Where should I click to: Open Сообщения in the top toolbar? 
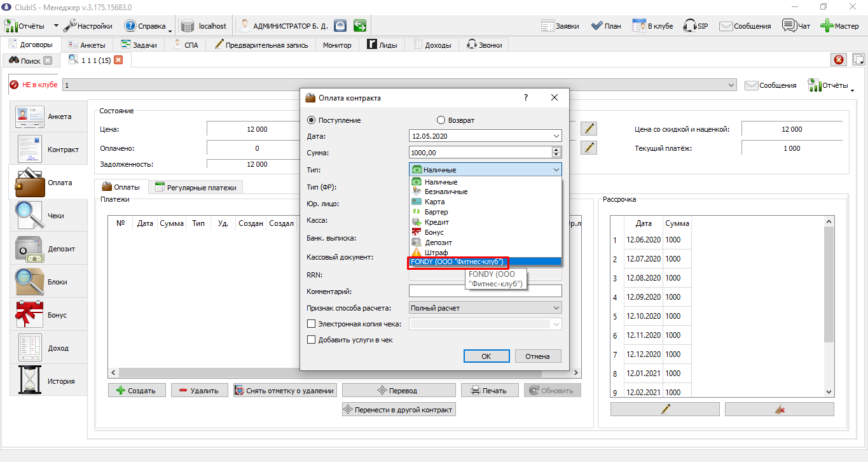[745, 26]
